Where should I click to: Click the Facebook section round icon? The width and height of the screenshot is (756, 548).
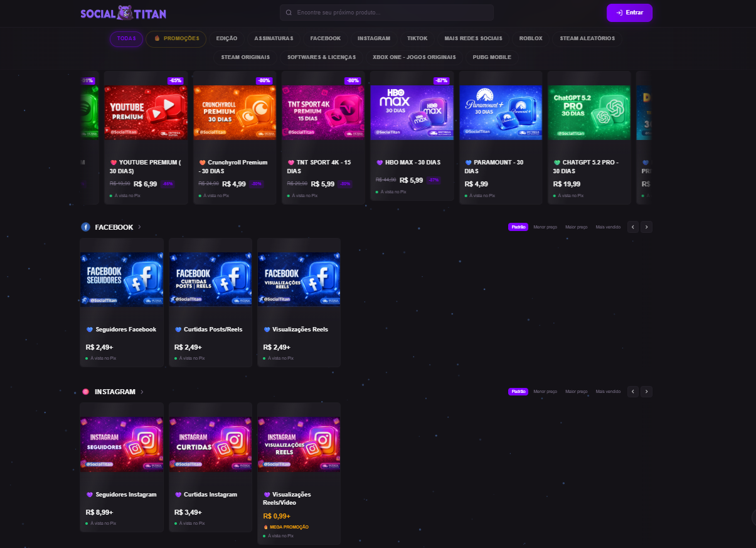[85, 227]
